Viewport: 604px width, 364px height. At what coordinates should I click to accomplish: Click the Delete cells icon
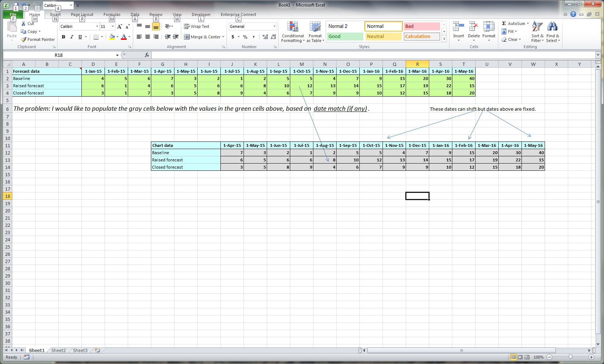(x=474, y=26)
